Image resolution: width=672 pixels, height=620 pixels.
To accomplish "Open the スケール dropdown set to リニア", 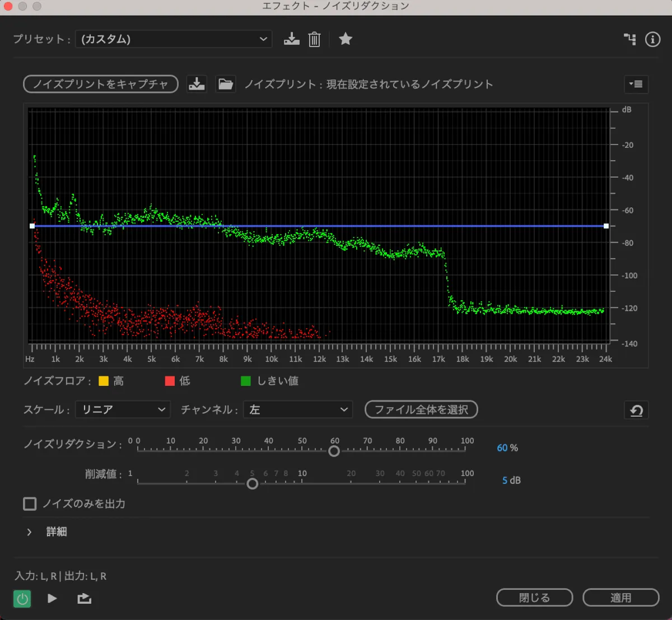I will click(x=123, y=410).
